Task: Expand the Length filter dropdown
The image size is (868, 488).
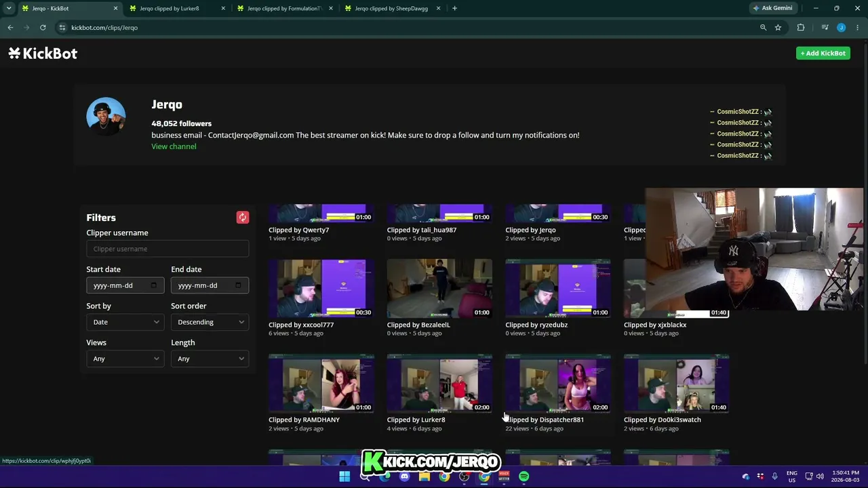Action: point(210,359)
